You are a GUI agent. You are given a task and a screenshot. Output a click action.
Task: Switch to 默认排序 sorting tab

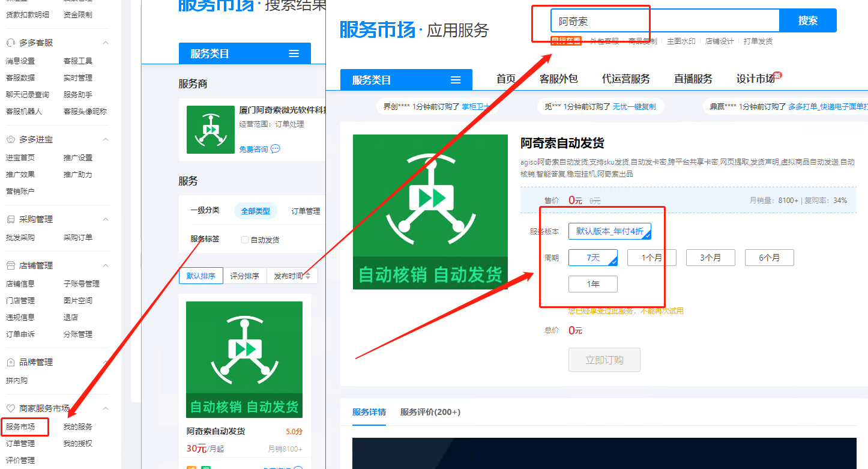point(201,276)
